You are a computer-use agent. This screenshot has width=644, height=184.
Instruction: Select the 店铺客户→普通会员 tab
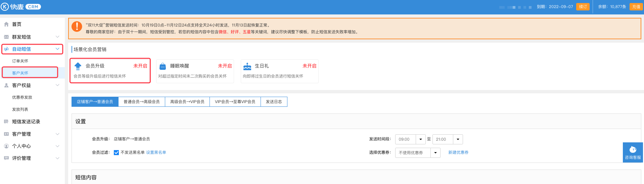coord(95,102)
